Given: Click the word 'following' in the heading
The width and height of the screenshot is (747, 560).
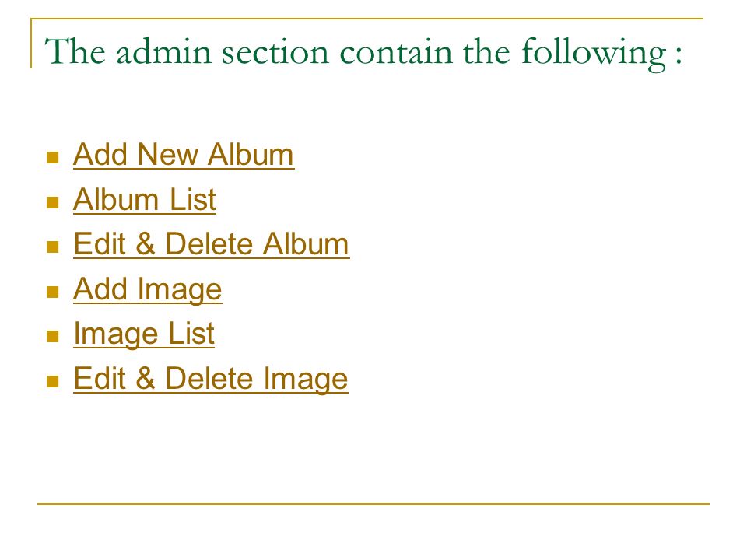Looking at the screenshot, I should click(x=594, y=54).
